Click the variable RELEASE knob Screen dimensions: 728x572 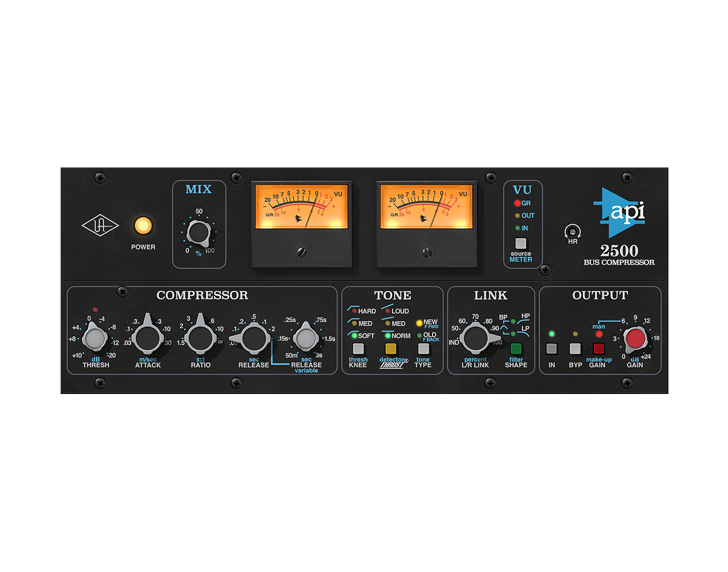click(x=306, y=339)
